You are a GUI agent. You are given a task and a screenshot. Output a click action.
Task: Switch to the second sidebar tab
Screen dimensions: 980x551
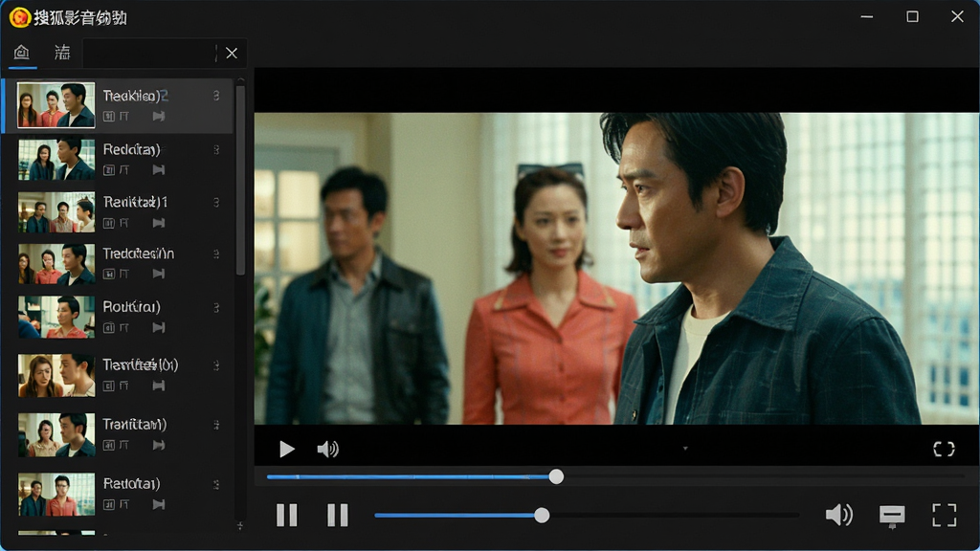(x=62, y=52)
